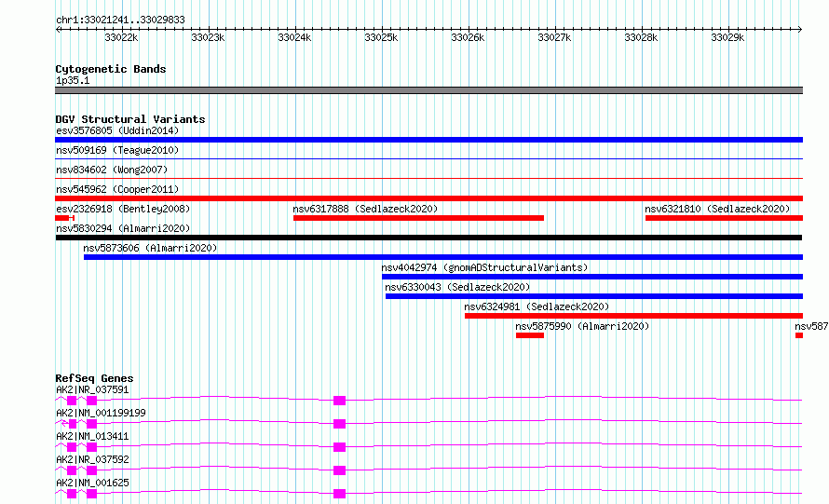This screenshot has height=504, width=829.
Task: Open nsv6321810 (Sedlazeck2020) label
Action: coord(717,209)
